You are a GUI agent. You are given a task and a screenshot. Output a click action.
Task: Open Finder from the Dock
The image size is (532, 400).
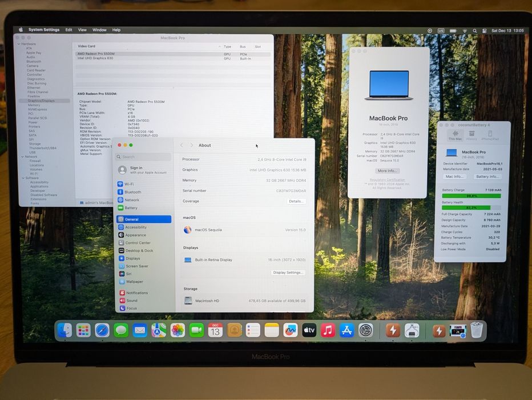tap(65, 330)
